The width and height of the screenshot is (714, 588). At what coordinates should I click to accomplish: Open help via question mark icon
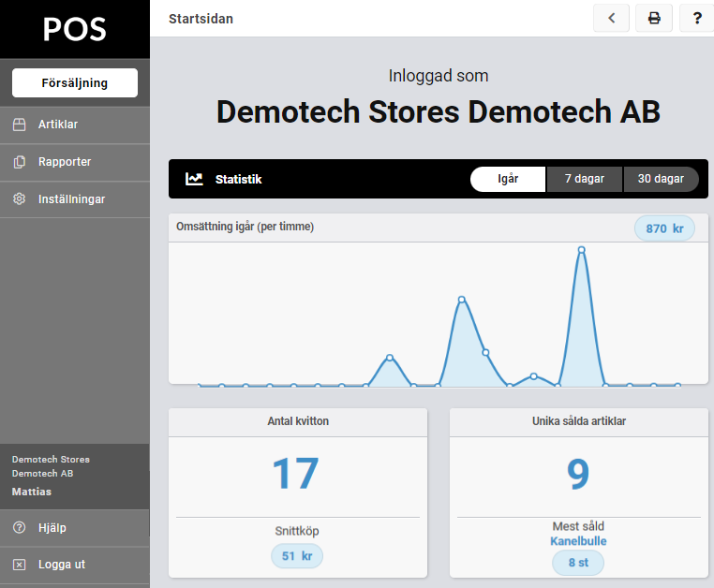697,19
